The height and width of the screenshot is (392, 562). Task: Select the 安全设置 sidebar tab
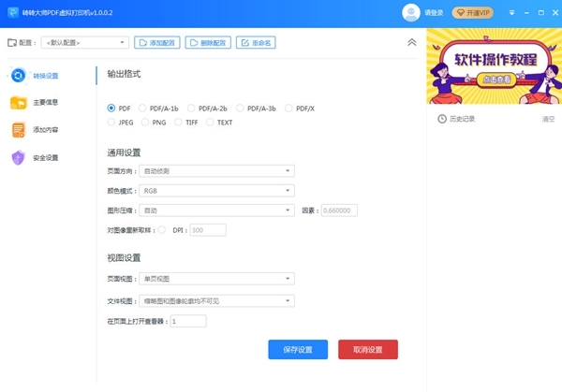(46, 157)
